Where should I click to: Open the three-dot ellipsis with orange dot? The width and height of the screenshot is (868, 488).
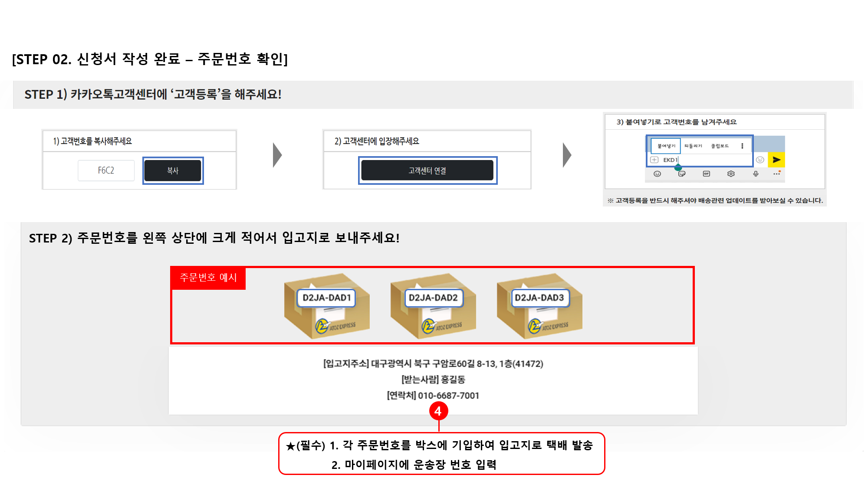(777, 174)
